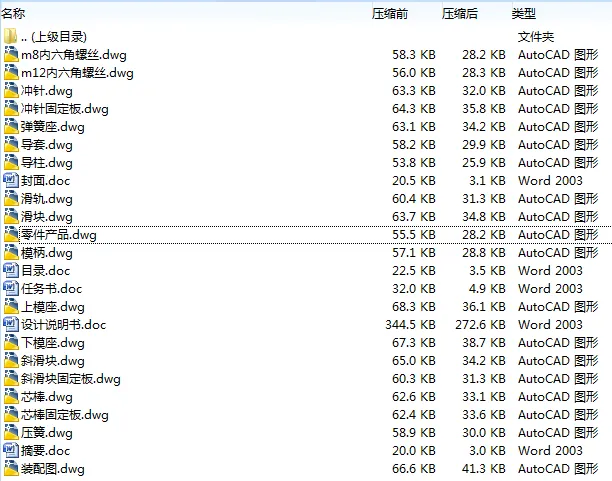Screen dimensions: 612x481
Task: Click the 冲针.dwg file icon
Action: (x=11, y=90)
